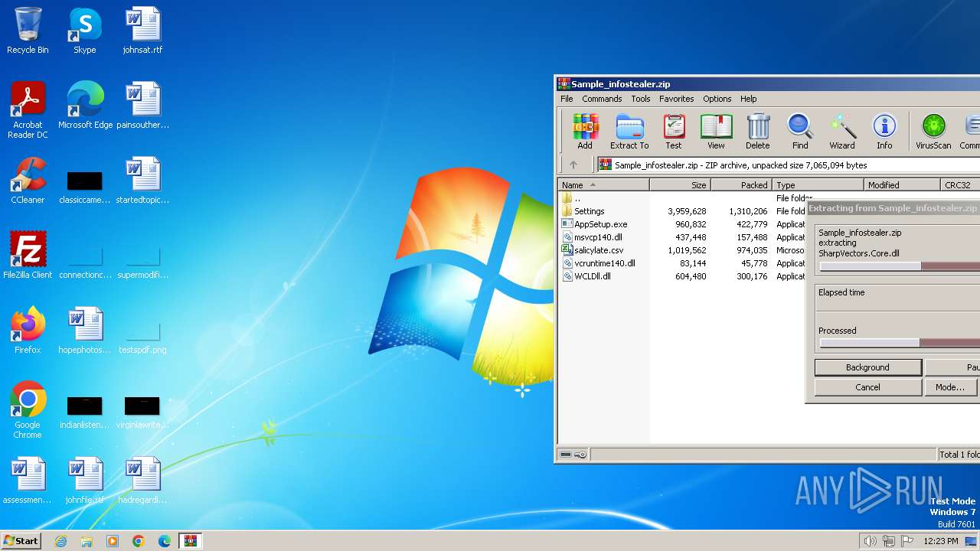Viewport: 980px width, 551px height.
Task: Select Microsoft Edge desktop shortcut
Action: 85,106
